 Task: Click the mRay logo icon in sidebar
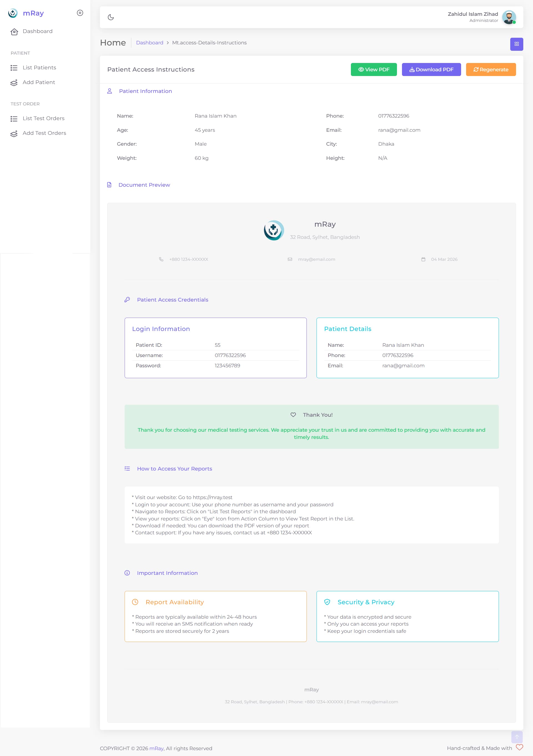tap(13, 13)
